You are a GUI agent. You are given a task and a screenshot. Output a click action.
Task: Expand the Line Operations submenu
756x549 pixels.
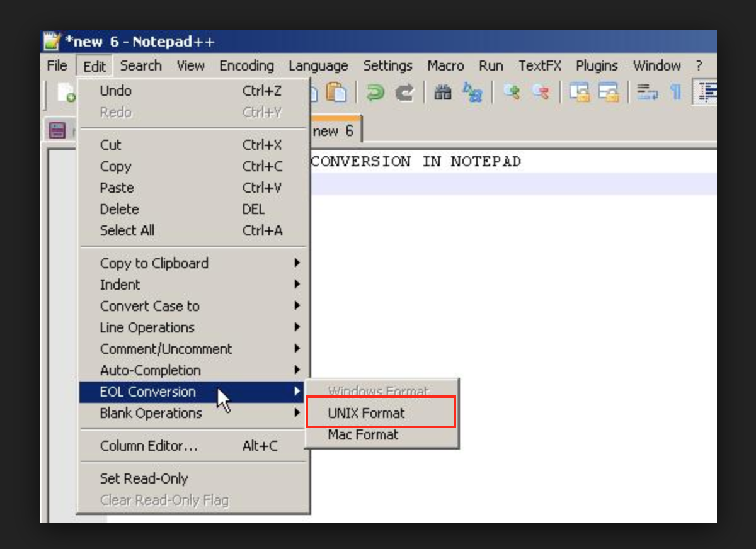(193, 327)
